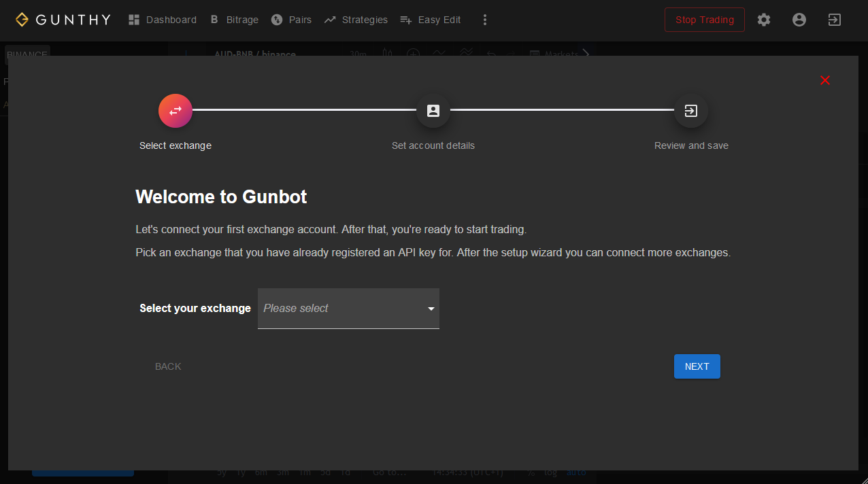
Task: Click the 'Select your exchange' label
Action: pos(195,308)
